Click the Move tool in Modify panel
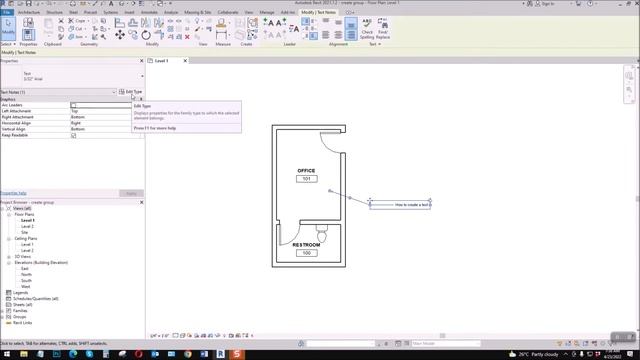This screenshot has width=640, height=360. tap(120, 35)
